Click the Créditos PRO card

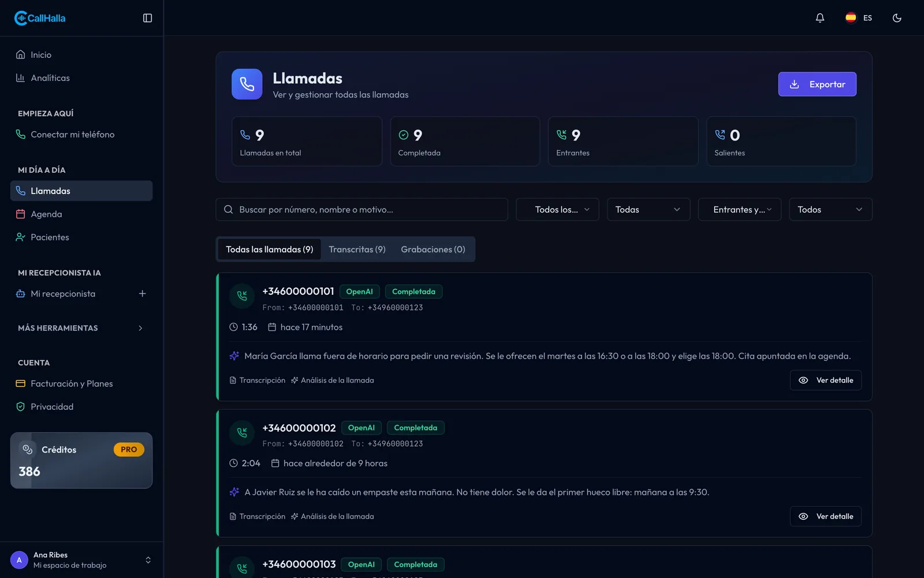click(81, 461)
